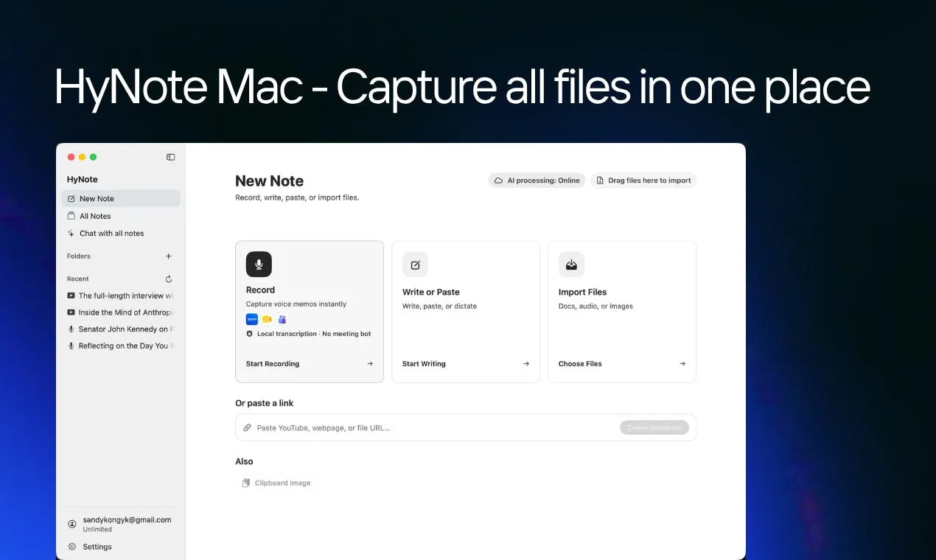Click the 'Capture voice memos instantly' text
The image size is (936, 560).
pos(296,304)
